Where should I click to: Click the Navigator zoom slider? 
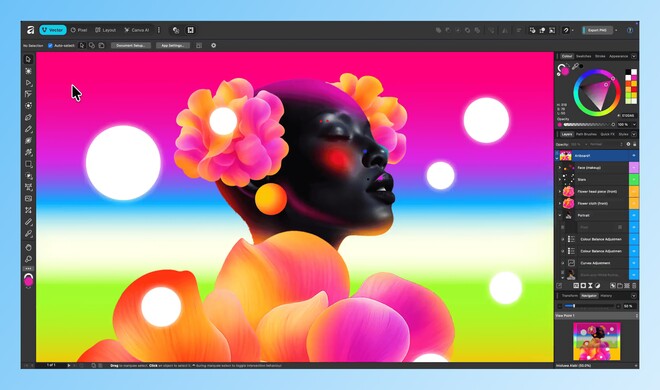(x=588, y=306)
